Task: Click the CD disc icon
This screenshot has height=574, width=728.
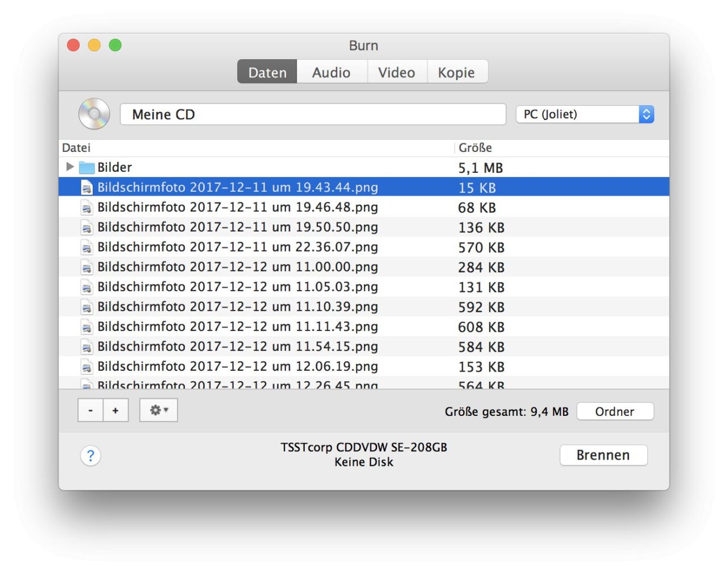Action: (x=94, y=114)
